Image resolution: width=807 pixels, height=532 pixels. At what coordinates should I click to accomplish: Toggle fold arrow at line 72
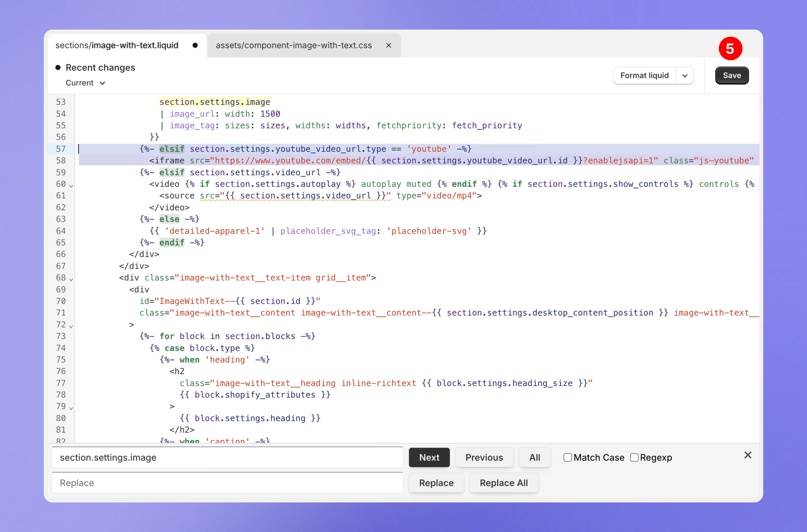(71, 326)
